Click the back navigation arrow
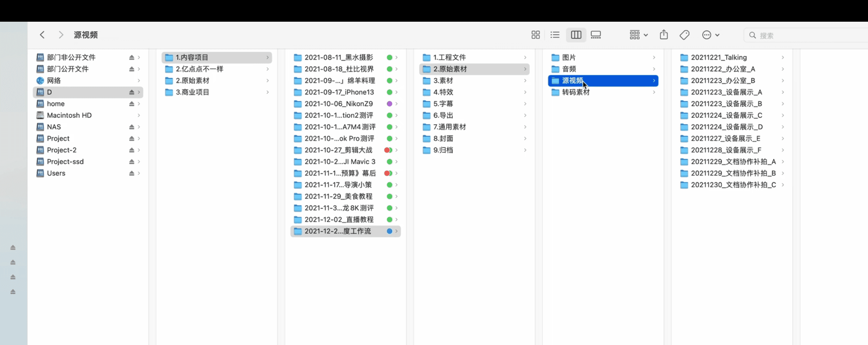Screen dimensions: 868x345 pos(42,35)
